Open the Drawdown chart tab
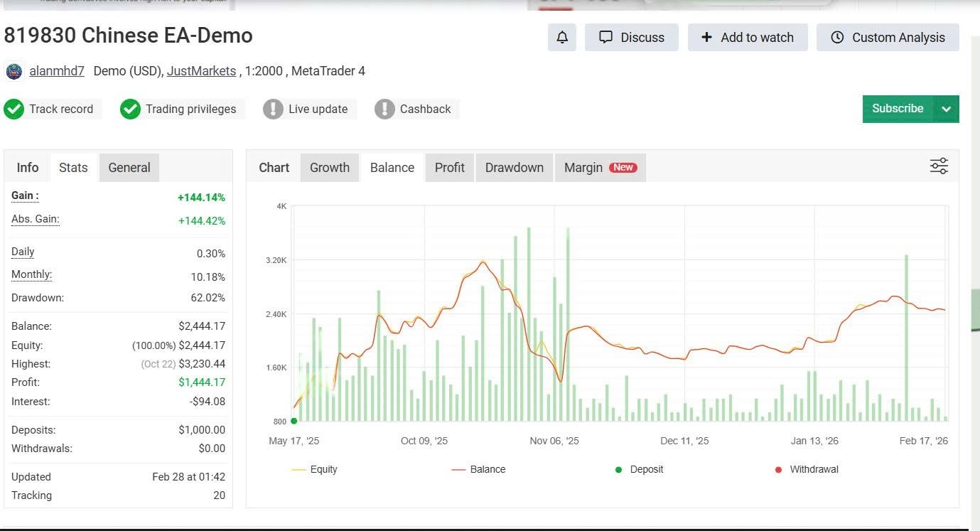 coord(514,168)
